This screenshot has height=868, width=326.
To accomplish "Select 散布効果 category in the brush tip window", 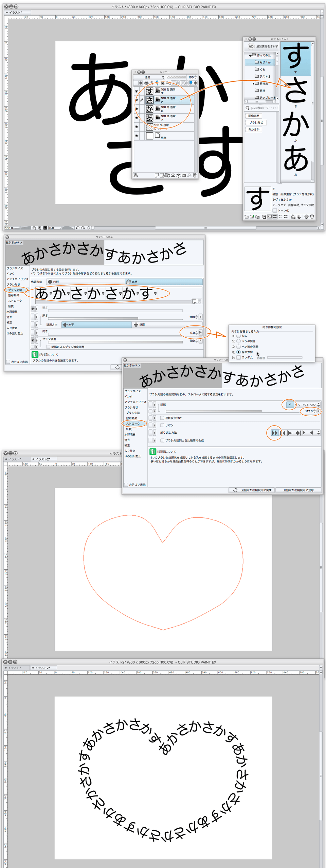I will coord(14,295).
